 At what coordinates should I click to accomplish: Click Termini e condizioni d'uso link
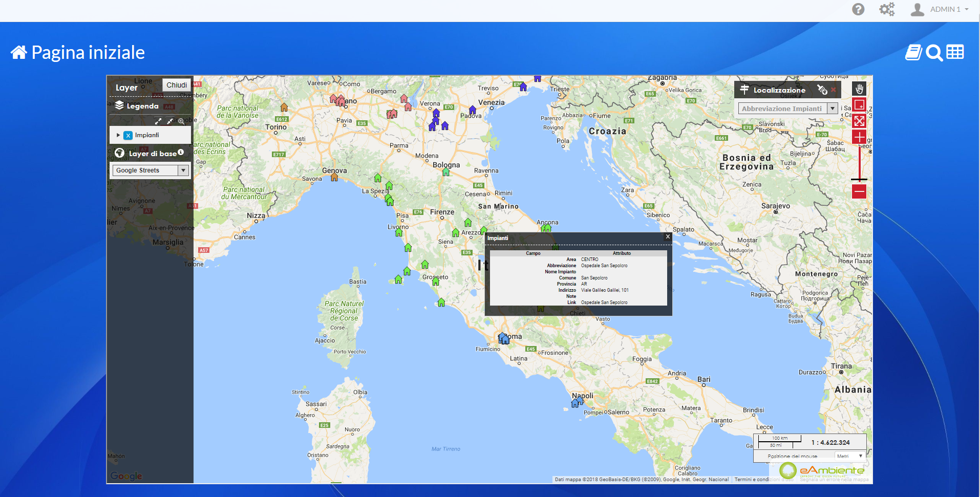[x=764, y=480]
